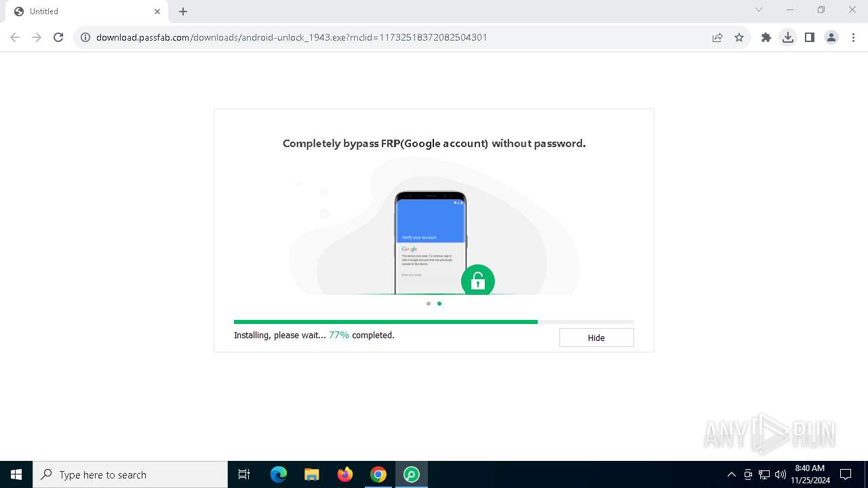868x488 pixels.
Task: Click the meet-now tray icon
Action: (748, 474)
